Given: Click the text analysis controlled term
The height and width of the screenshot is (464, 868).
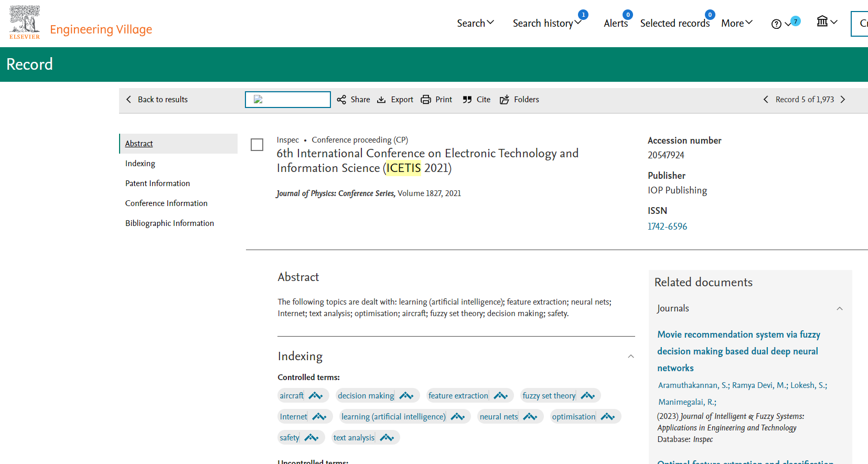Looking at the screenshot, I should point(354,438).
